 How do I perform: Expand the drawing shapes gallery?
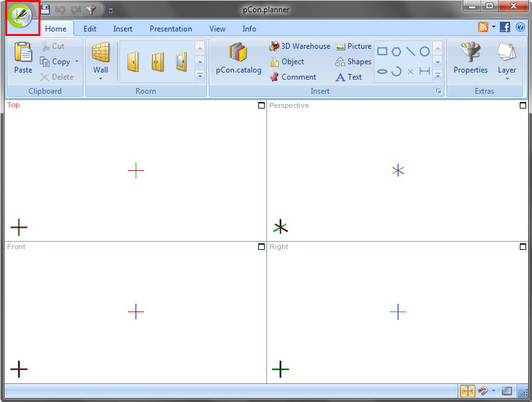[x=438, y=76]
